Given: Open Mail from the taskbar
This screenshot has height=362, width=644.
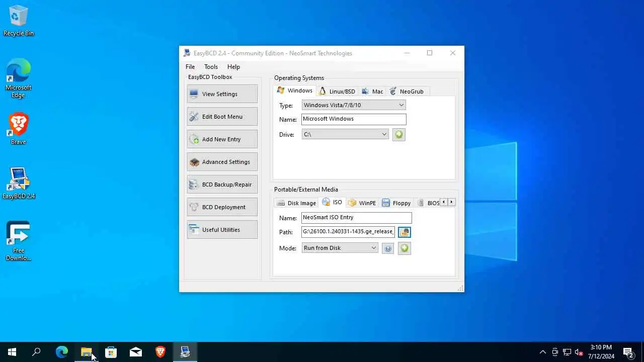Looking at the screenshot, I should click(136, 352).
